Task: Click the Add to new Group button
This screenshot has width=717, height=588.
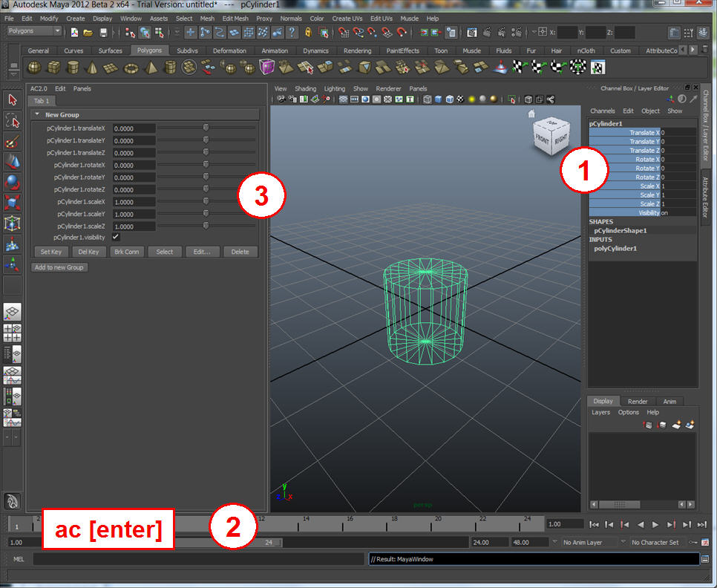Action: click(x=59, y=267)
